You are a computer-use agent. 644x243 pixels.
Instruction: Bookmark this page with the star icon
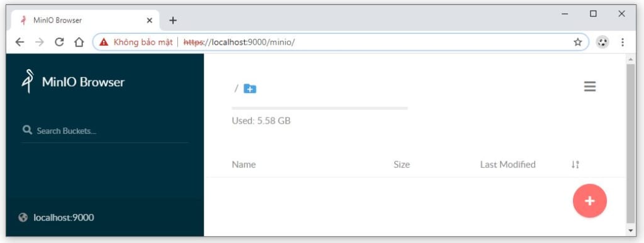[x=578, y=42]
